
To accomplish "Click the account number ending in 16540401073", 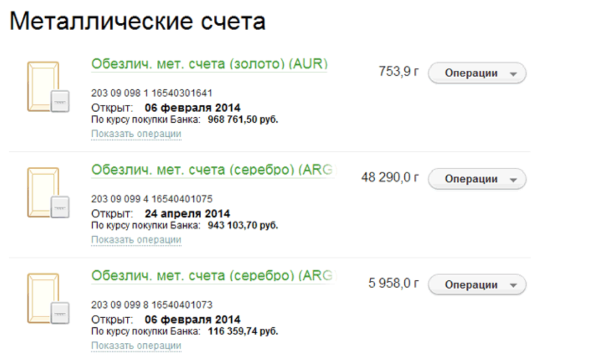I will coord(151,305).
